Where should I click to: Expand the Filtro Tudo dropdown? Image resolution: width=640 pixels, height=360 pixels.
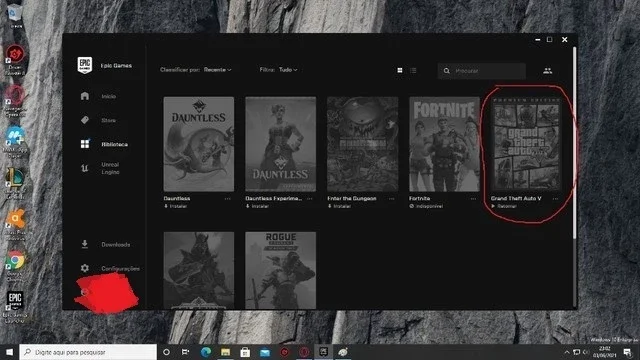coord(288,70)
